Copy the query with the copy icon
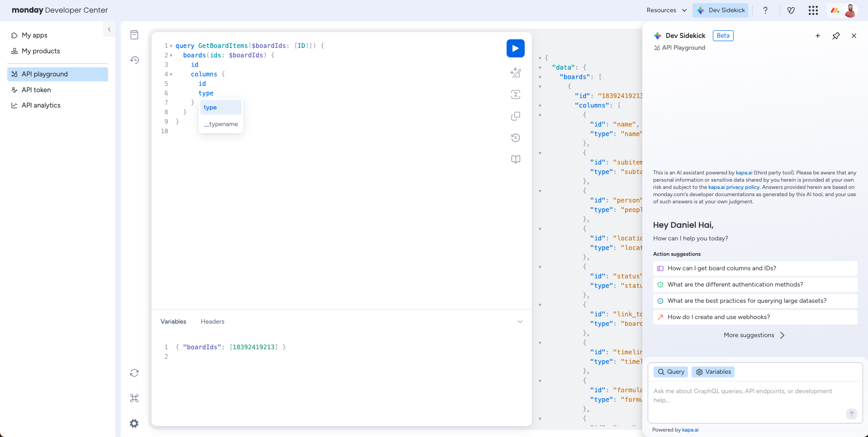The width and height of the screenshot is (868, 437). coord(516,116)
